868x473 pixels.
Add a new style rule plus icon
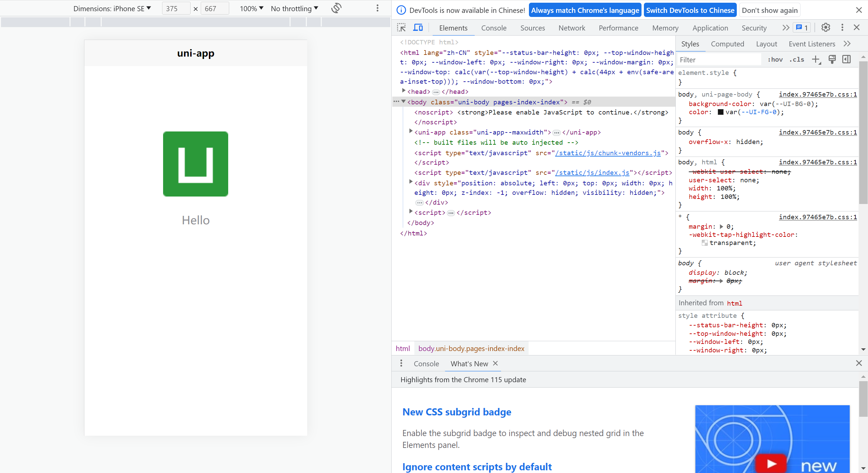(816, 60)
